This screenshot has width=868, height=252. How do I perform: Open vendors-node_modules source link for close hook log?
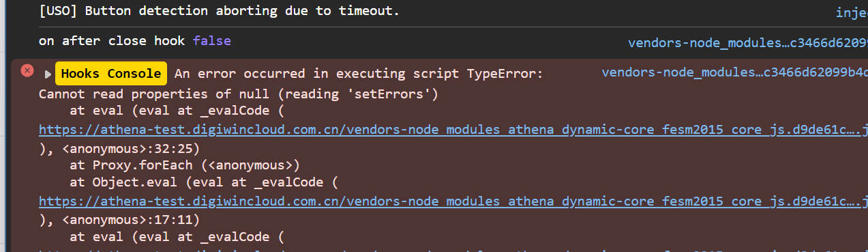(x=748, y=43)
